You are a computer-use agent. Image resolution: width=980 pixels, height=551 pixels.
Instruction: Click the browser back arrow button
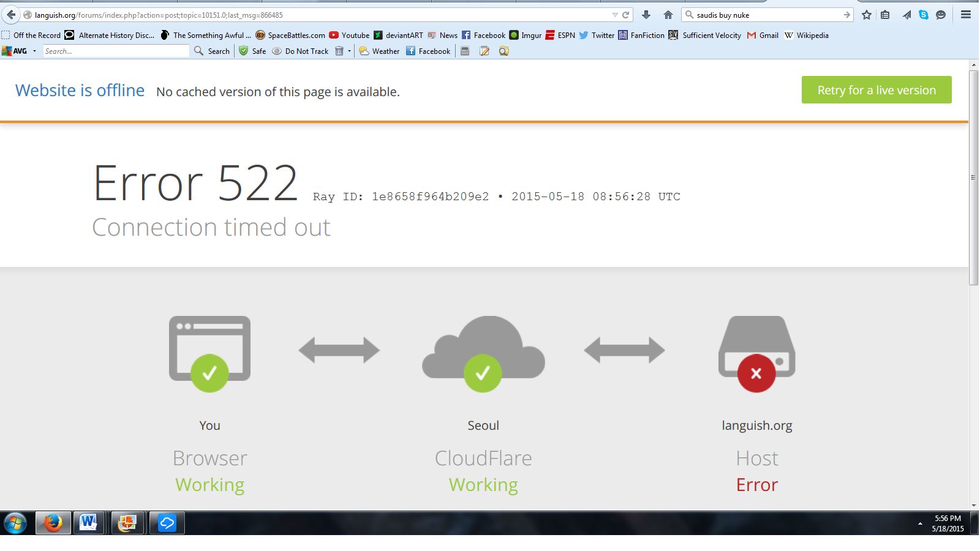coord(11,15)
